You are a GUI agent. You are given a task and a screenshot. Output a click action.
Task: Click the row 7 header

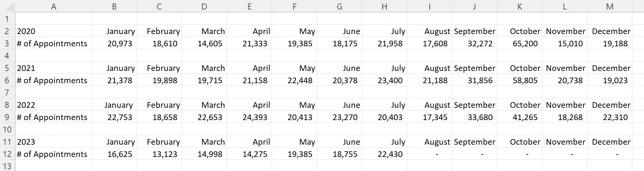(x=7, y=93)
